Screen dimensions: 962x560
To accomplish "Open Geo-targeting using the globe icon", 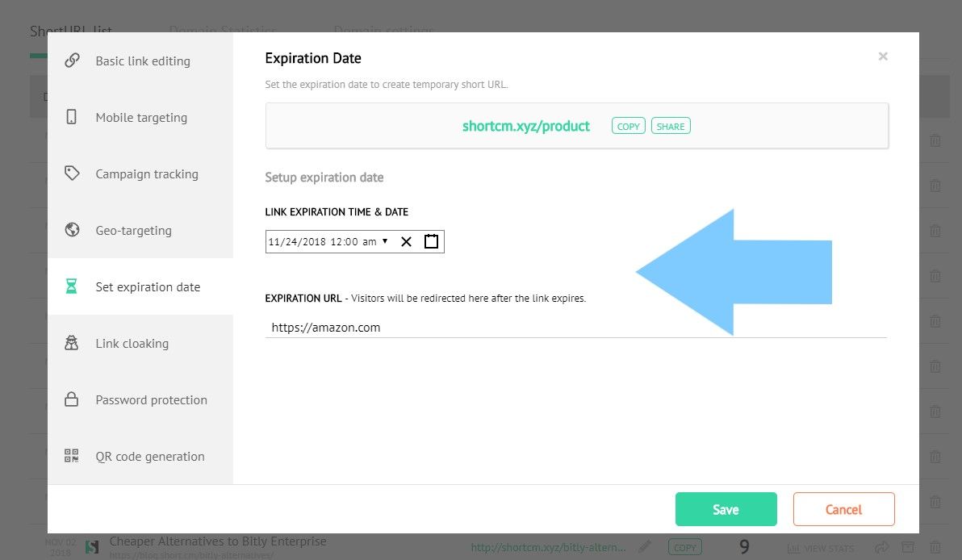I will [71, 229].
